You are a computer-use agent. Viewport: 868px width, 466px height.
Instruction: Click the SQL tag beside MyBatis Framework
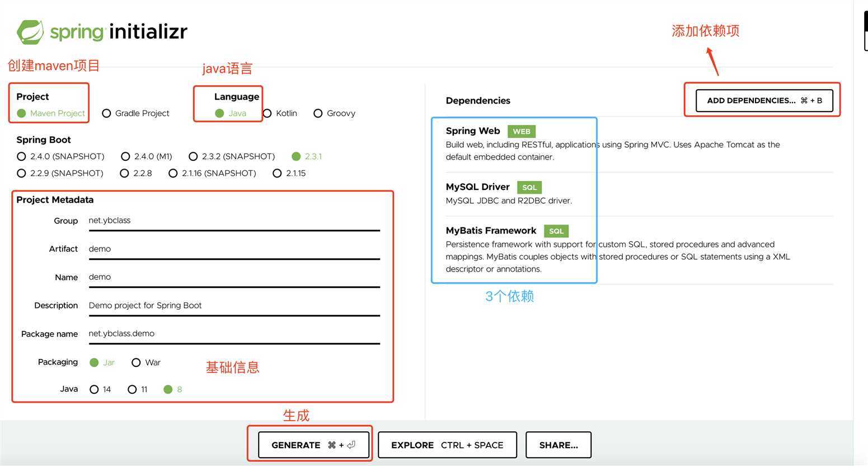coord(556,231)
